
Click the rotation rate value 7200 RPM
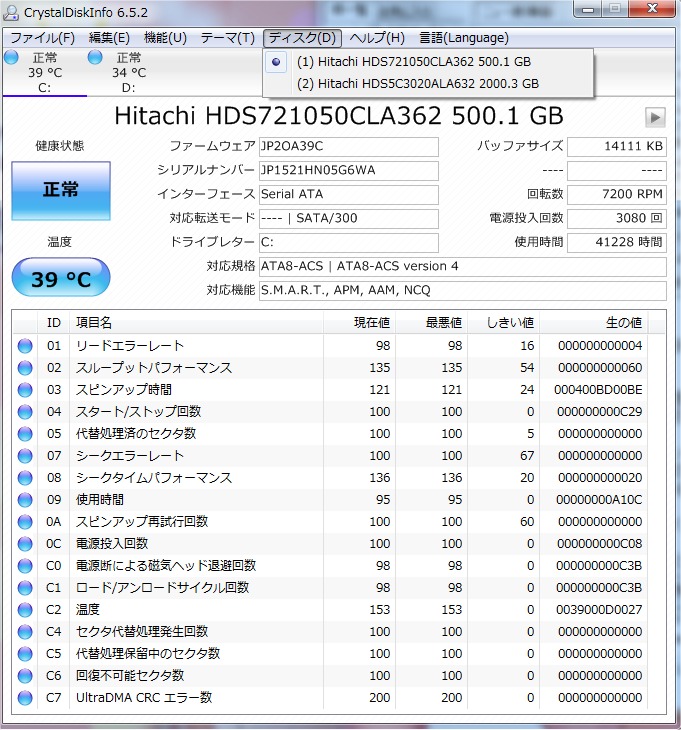click(617, 195)
